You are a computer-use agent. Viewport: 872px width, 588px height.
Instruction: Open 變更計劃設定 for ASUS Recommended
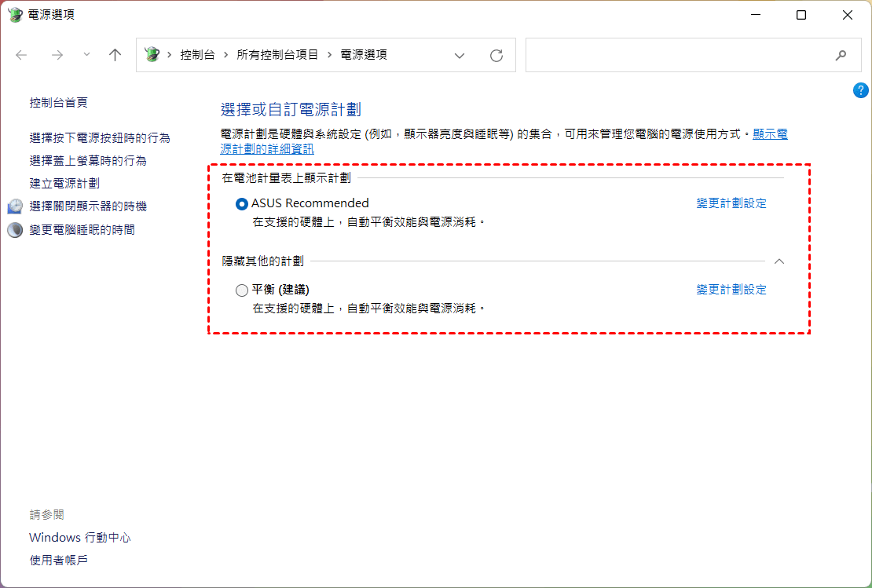coord(731,203)
